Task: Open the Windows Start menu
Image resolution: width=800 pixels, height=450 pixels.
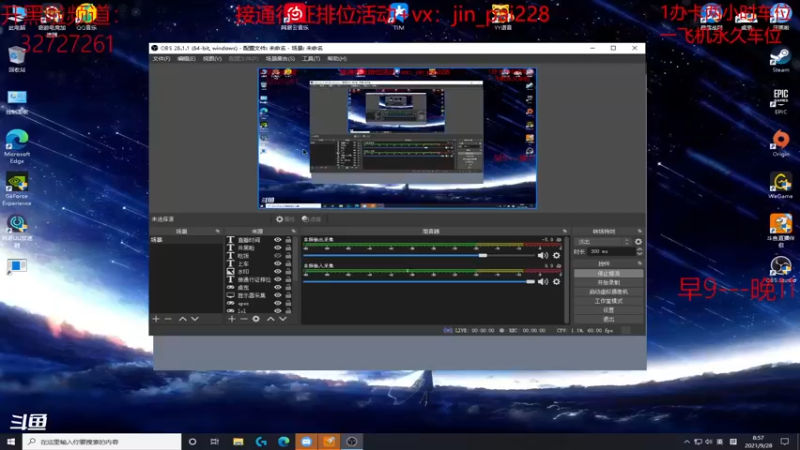Action: tap(11, 442)
